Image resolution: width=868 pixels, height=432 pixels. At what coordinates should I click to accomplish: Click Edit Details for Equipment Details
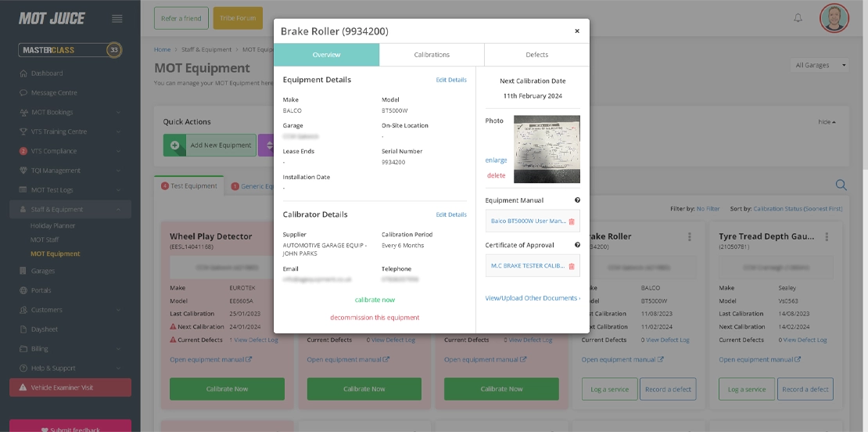click(451, 80)
